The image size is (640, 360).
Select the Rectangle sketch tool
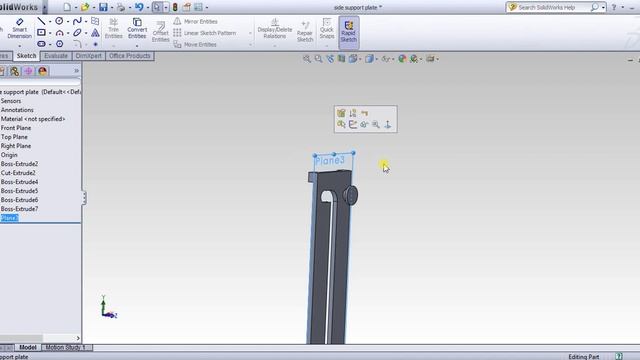tap(42, 32)
